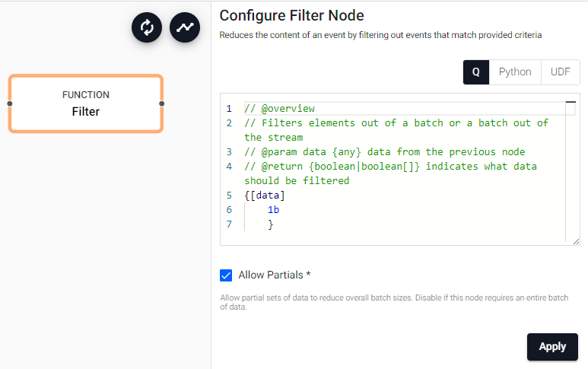588x369 pixels.
Task: Select the Filter function node on canvas
Action: [x=86, y=104]
